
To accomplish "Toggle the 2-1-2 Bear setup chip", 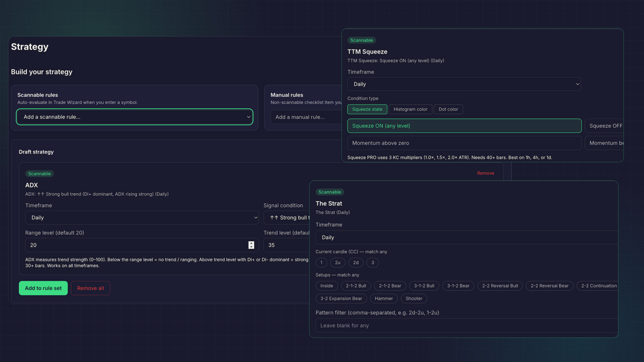I will tap(390, 286).
